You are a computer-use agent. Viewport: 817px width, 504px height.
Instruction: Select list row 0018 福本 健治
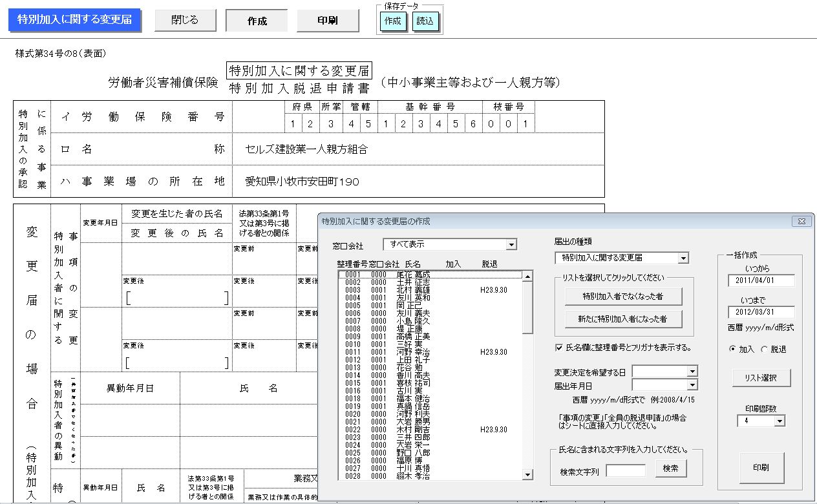click(430, 399)
